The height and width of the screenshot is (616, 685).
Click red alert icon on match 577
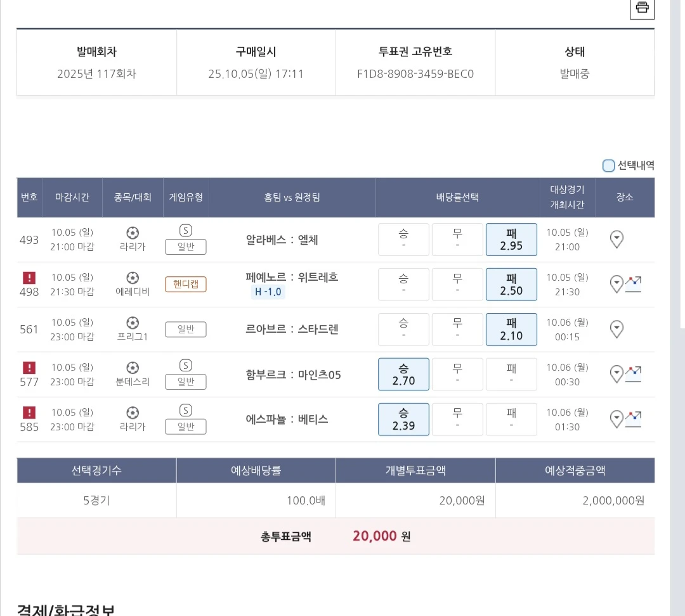tap(29, 368)
